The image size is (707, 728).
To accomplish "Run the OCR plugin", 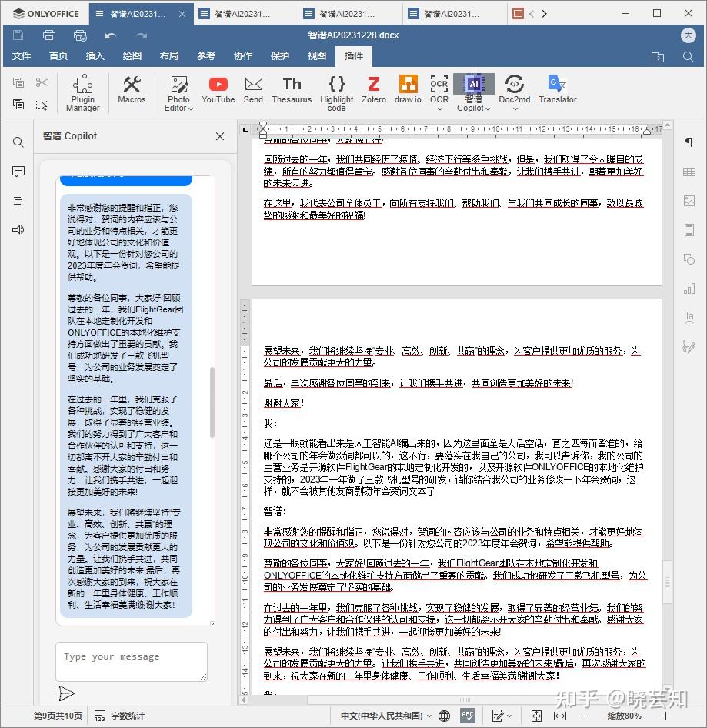I will [x=439, y=88].
